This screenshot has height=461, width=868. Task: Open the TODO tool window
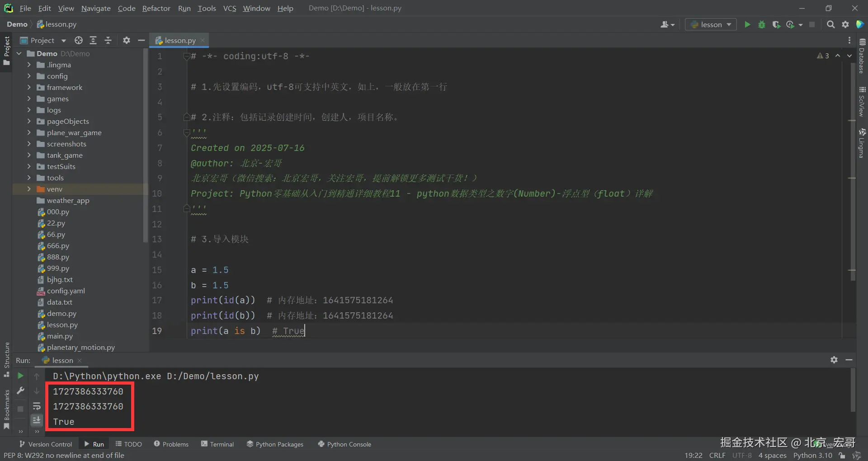(128, 444)
